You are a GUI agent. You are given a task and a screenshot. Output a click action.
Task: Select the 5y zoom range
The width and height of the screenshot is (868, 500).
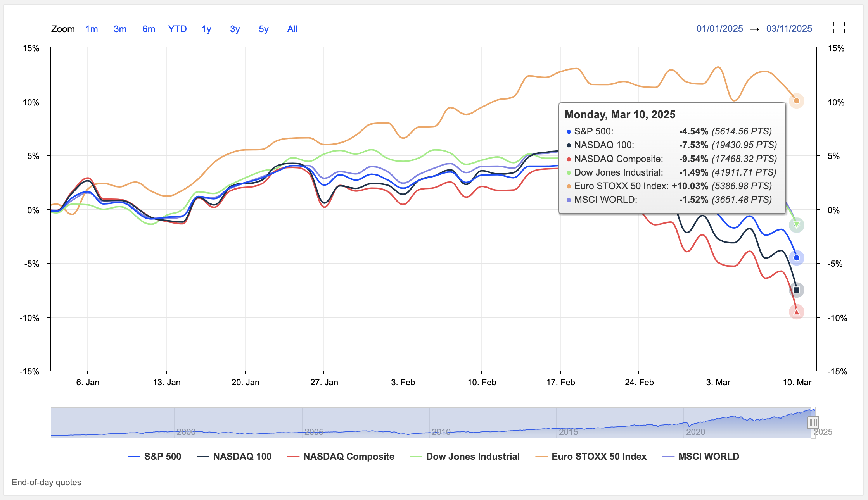pos(264,29)
